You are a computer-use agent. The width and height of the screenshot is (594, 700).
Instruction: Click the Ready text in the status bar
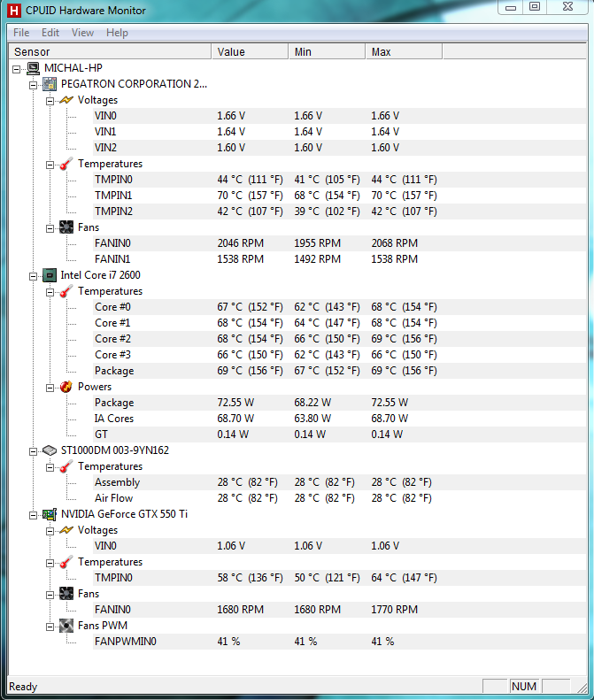click(23, 687)
